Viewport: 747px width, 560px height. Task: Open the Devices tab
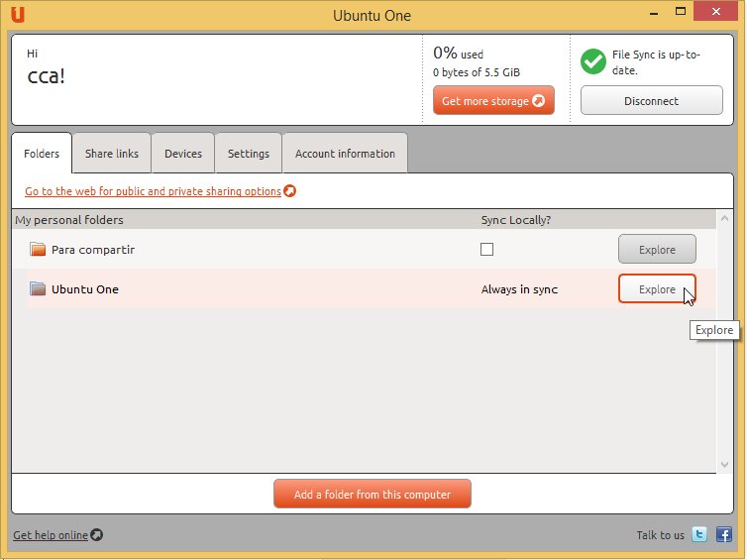[x=183, y=154]
